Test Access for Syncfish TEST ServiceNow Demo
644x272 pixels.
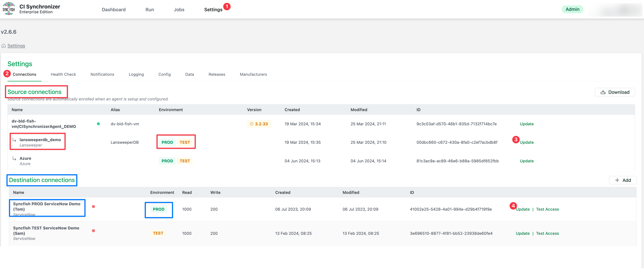[547, 233]
